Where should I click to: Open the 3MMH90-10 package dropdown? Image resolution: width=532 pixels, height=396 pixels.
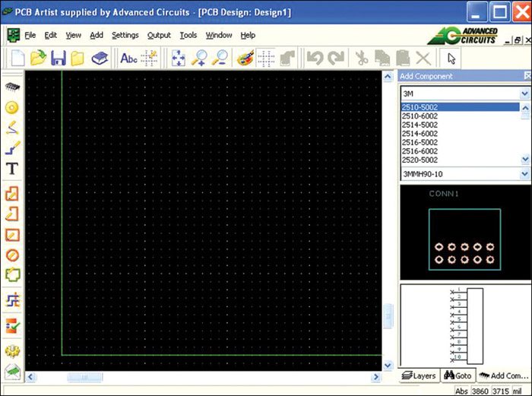pos(524,174)
